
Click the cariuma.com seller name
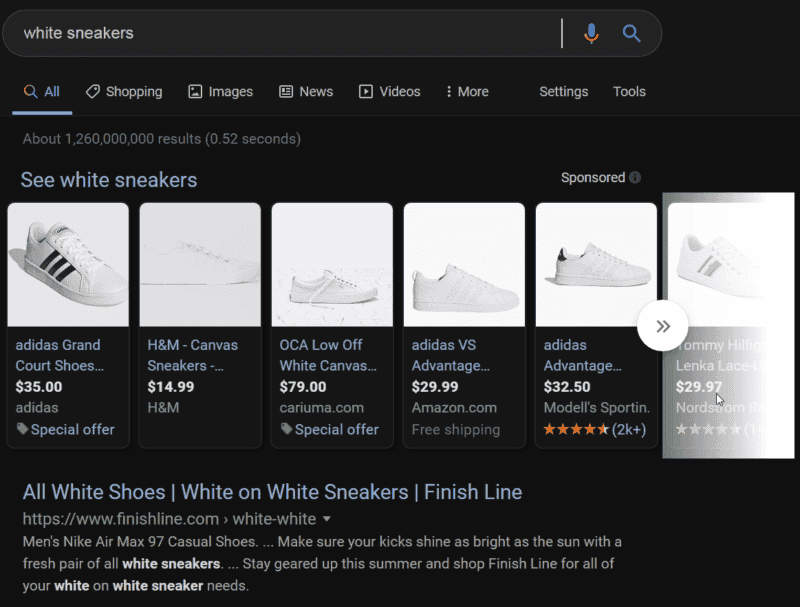[322, 408]
